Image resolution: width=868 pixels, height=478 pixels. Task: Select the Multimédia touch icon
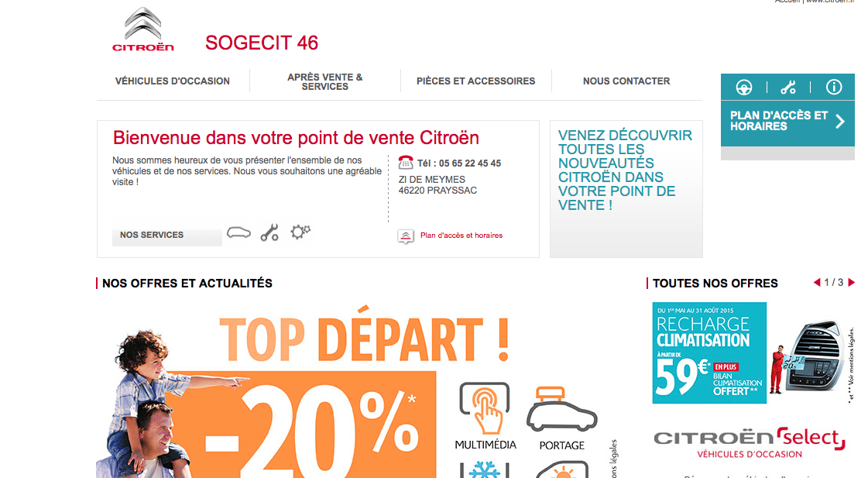485,408
